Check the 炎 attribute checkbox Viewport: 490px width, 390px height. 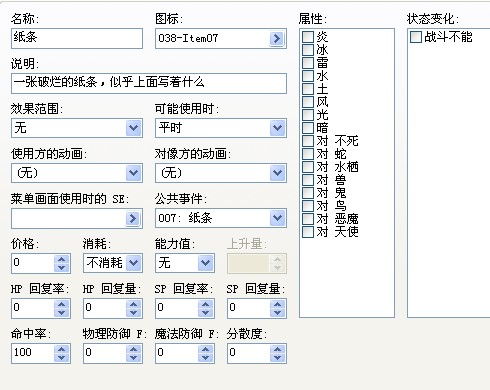(x=308, y=37)
